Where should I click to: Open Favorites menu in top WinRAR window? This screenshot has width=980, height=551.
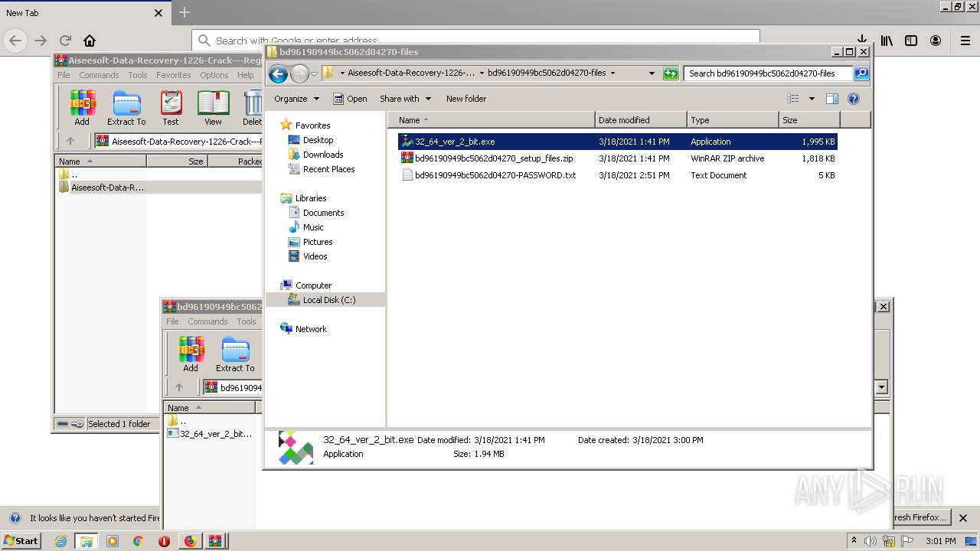click(x=174, y=75)
